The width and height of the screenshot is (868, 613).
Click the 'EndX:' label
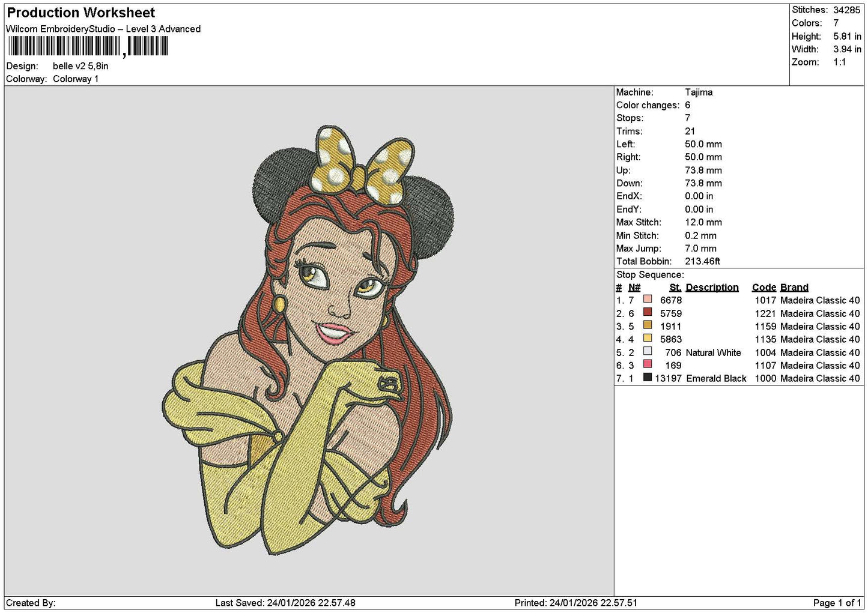point(629,196)
